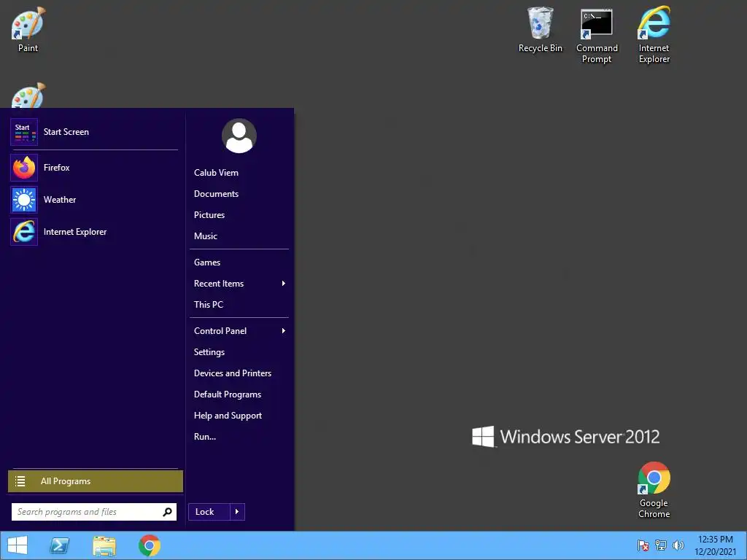Open Devices and Printers
This screenshot has height=560, width=747.
tap(233, 373)
